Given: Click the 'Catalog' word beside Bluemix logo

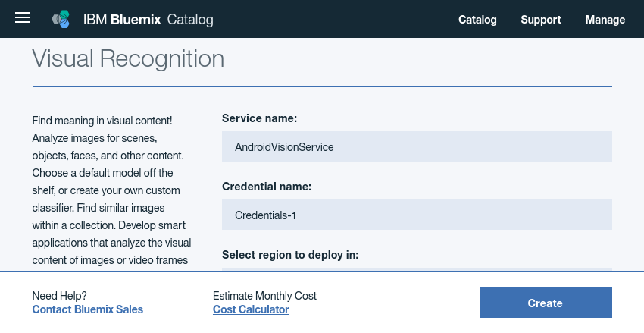Looking at the screenshot, I should [x=190, y=20].
